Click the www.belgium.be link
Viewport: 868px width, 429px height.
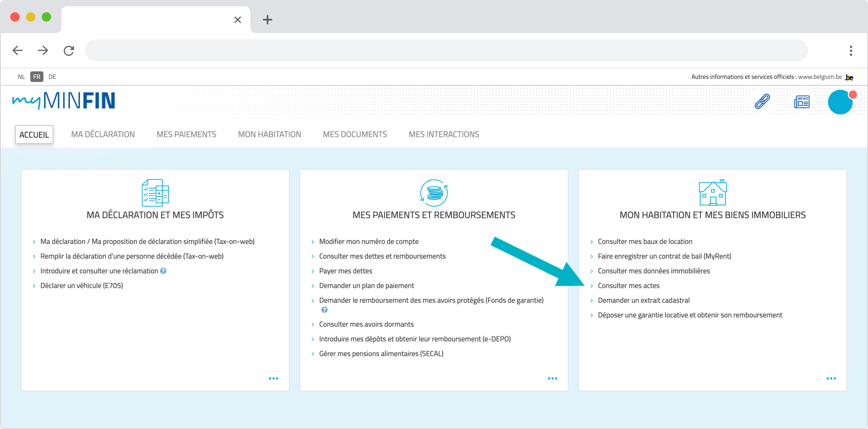820,77
